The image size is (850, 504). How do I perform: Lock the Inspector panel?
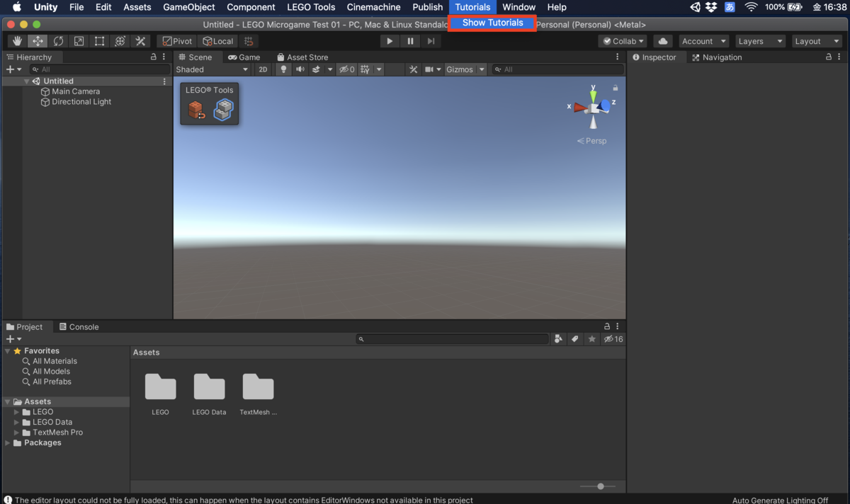coord(829,57)
